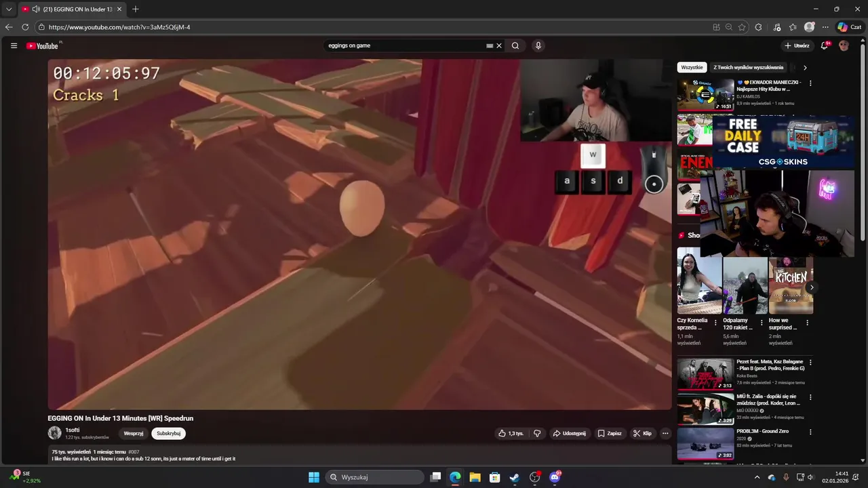Screen dimensions: 868x488
Task: Open Discord from the taskbar
Action: [555, 477]
